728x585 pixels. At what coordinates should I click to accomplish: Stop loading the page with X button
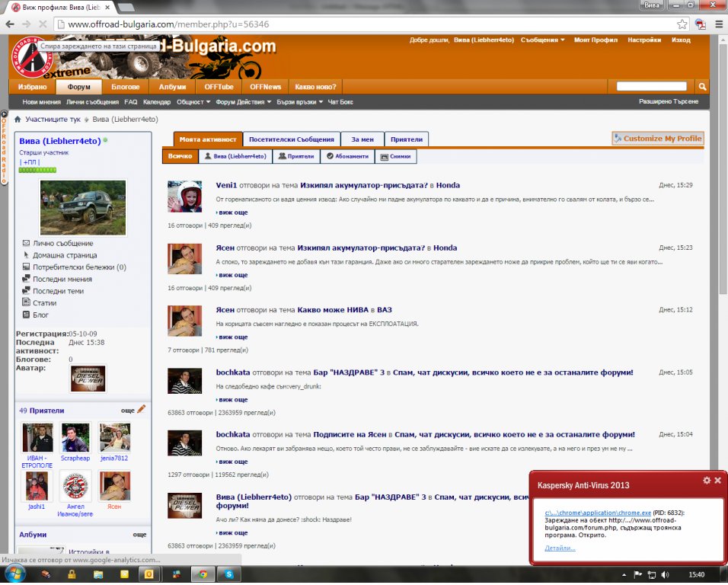[43, 24]
